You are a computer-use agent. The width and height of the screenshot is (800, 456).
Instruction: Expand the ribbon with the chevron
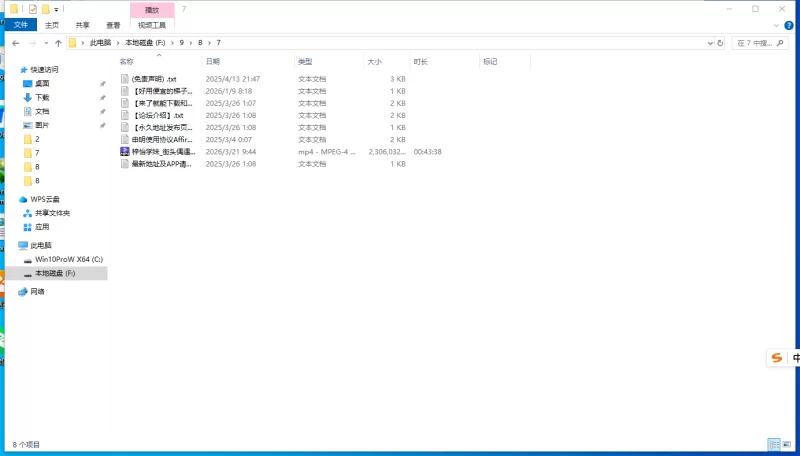(x=777, y=25)
